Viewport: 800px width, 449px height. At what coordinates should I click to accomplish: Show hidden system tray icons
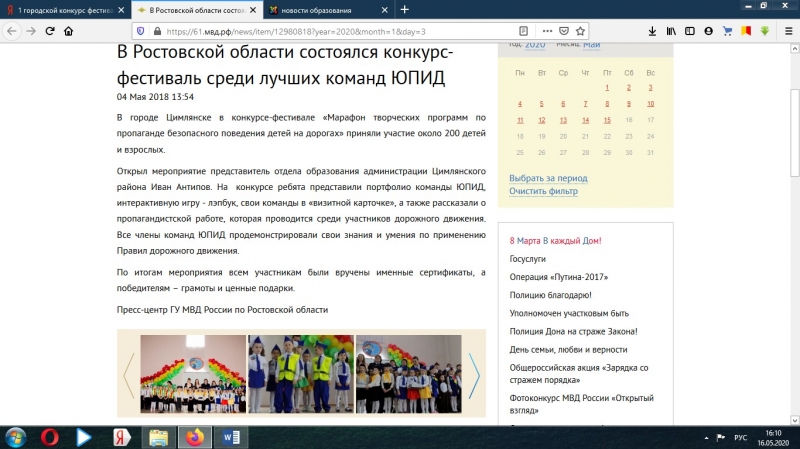coord(706,438)
